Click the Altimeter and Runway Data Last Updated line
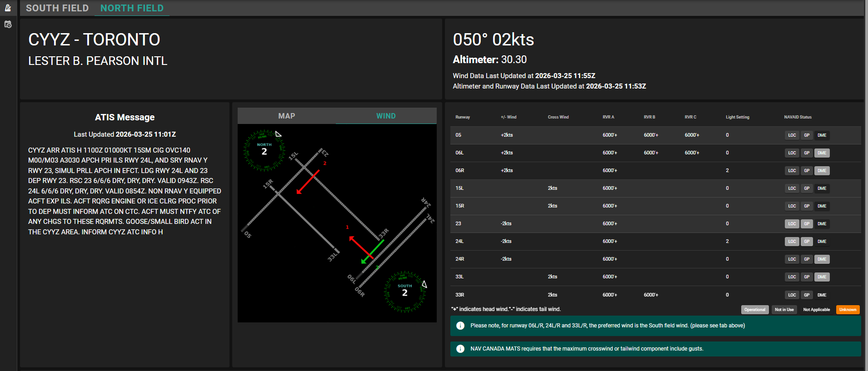 549,86
